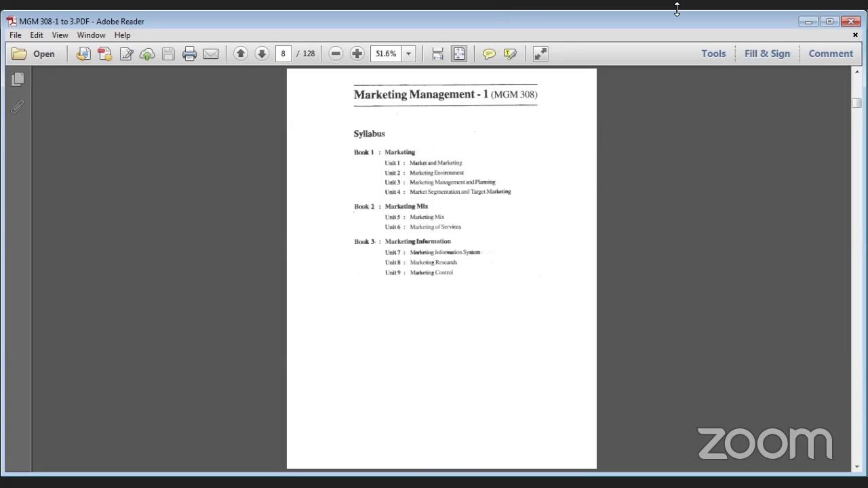Click the Open file button

33,54
